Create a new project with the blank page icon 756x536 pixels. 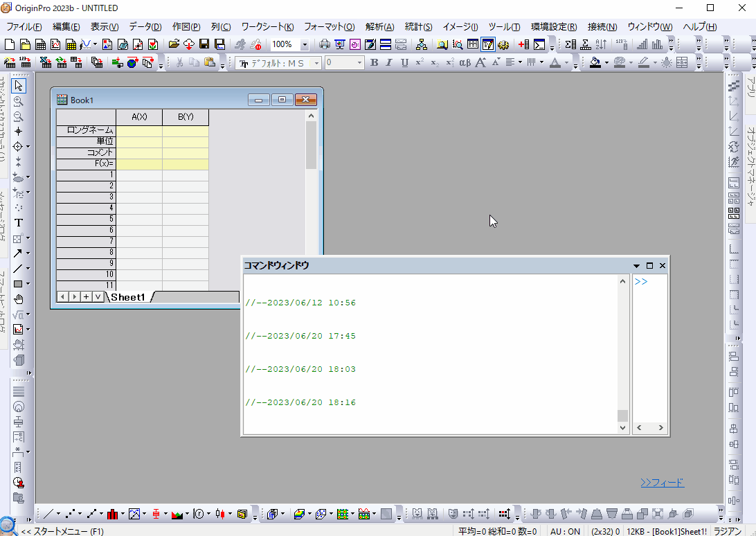click(x=9, y=45)
